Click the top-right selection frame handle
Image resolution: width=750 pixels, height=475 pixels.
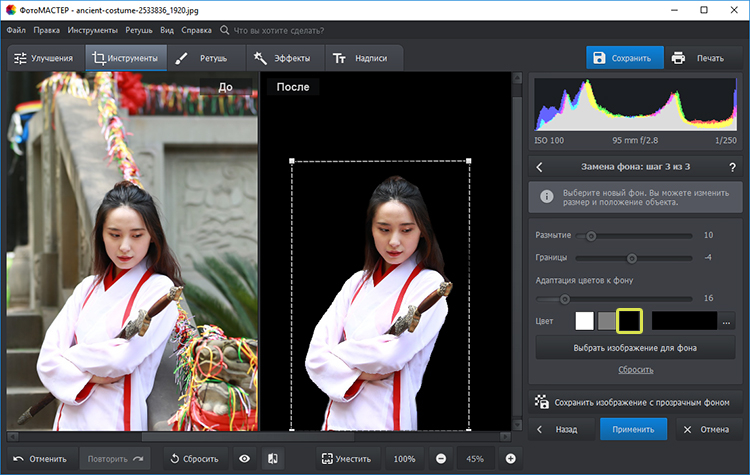coord(469,161)
